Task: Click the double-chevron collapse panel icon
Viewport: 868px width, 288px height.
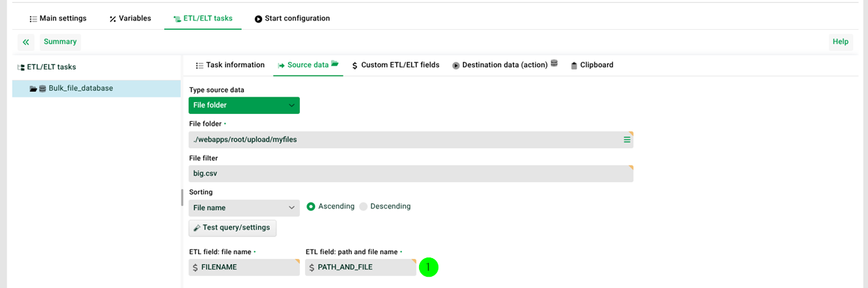Action: point(26,42)
